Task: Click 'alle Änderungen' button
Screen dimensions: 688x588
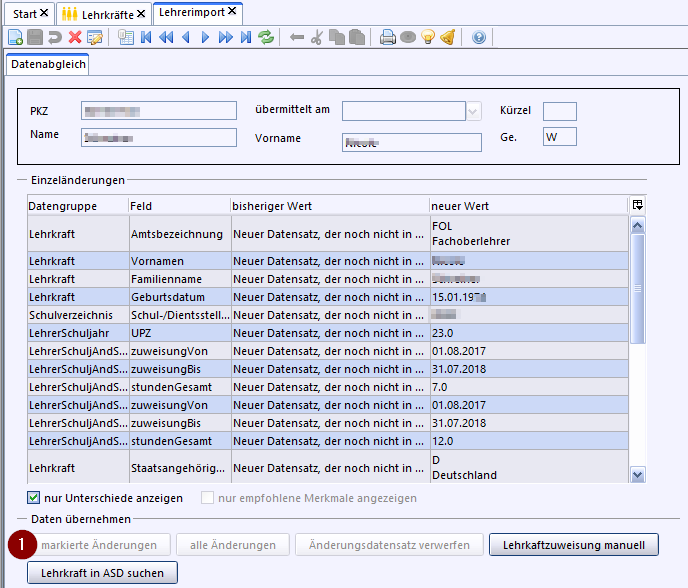Action: 233,545
